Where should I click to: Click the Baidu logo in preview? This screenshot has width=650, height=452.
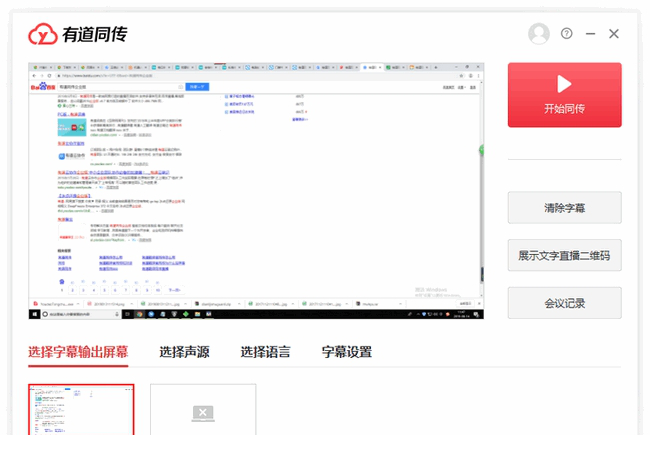point(43,87)
